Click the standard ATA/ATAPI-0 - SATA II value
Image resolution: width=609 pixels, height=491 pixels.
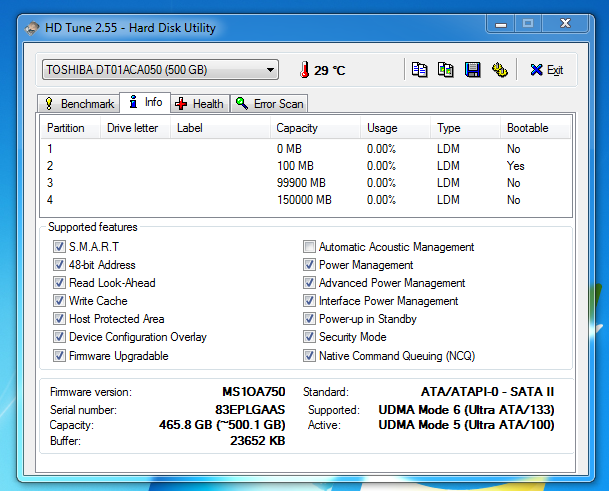tap(488, 392)
